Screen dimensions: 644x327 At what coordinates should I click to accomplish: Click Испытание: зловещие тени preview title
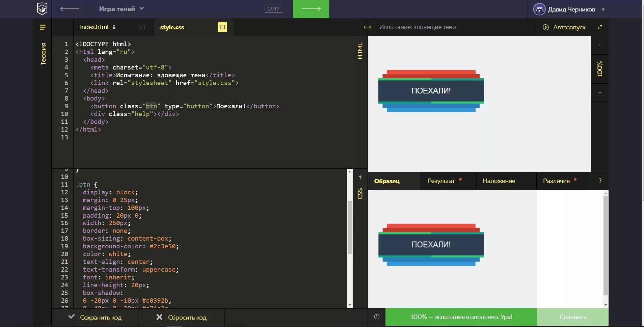[x=417, y=27]
